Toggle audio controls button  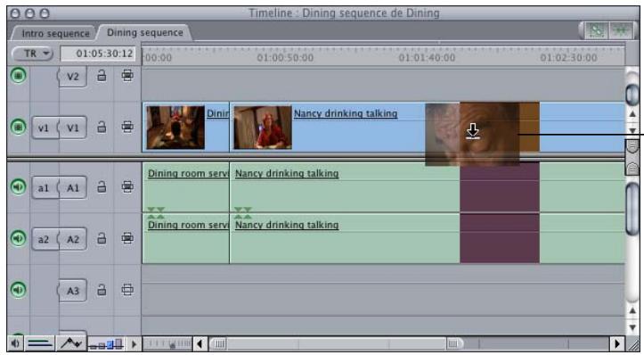tap(15, 343)
